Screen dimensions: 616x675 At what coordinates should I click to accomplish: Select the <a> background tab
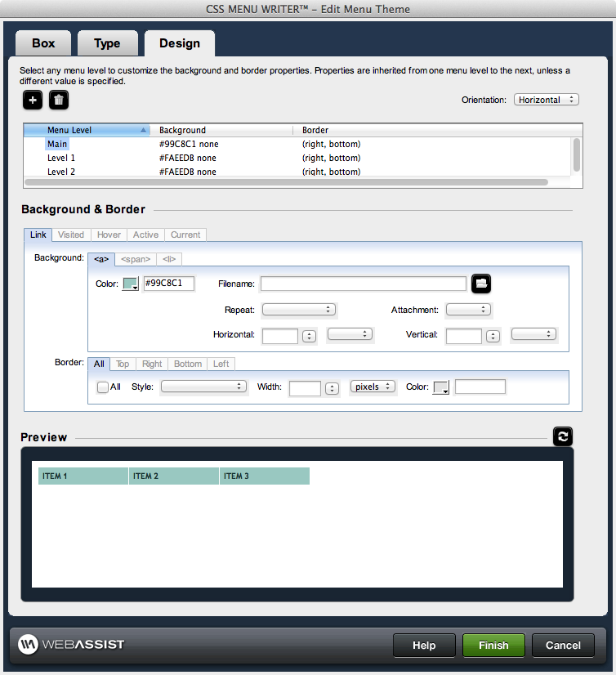coord(101,259)
